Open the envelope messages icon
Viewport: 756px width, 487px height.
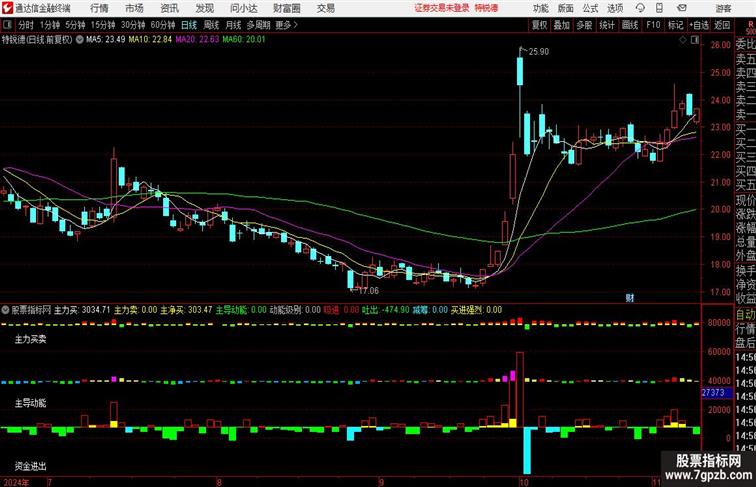coord(682,8)
